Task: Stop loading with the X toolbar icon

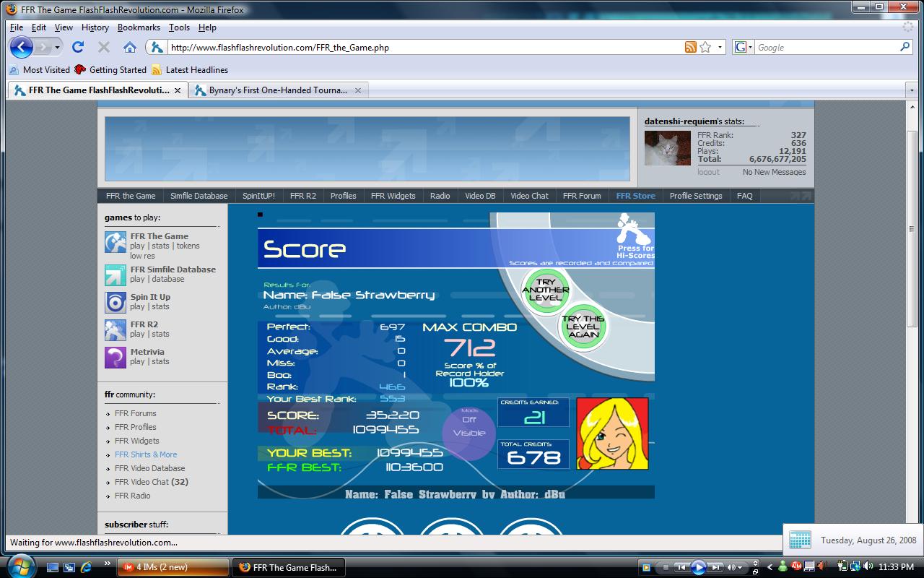Action: point(104,48)
